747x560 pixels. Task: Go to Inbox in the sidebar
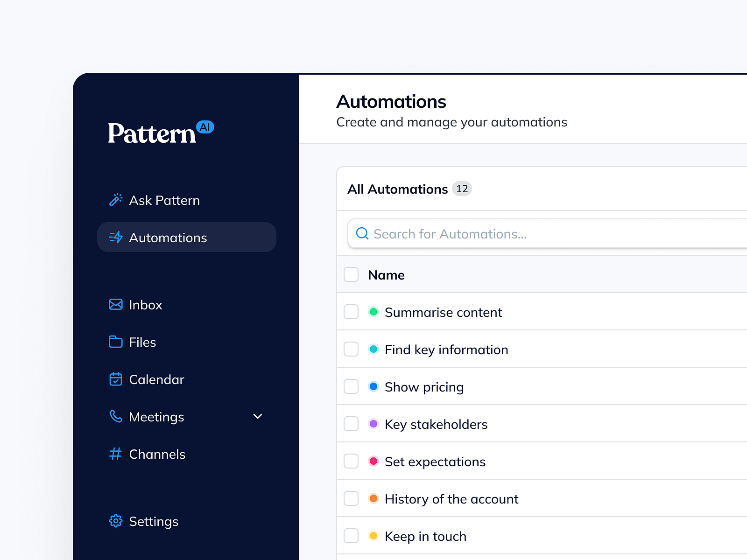tap(187, 304)
